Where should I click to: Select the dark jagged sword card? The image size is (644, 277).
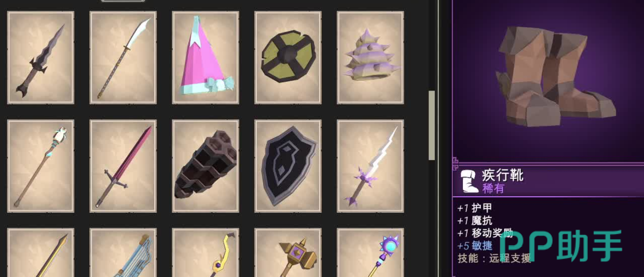coord(41,58)
